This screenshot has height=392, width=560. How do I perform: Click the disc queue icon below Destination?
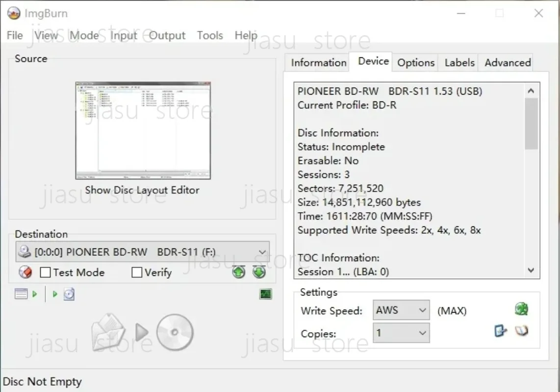point(69,294)
